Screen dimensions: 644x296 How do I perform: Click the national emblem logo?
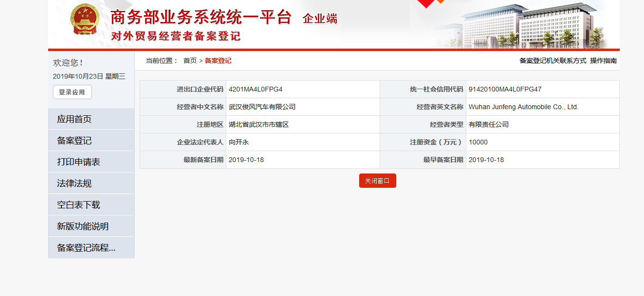84,20
